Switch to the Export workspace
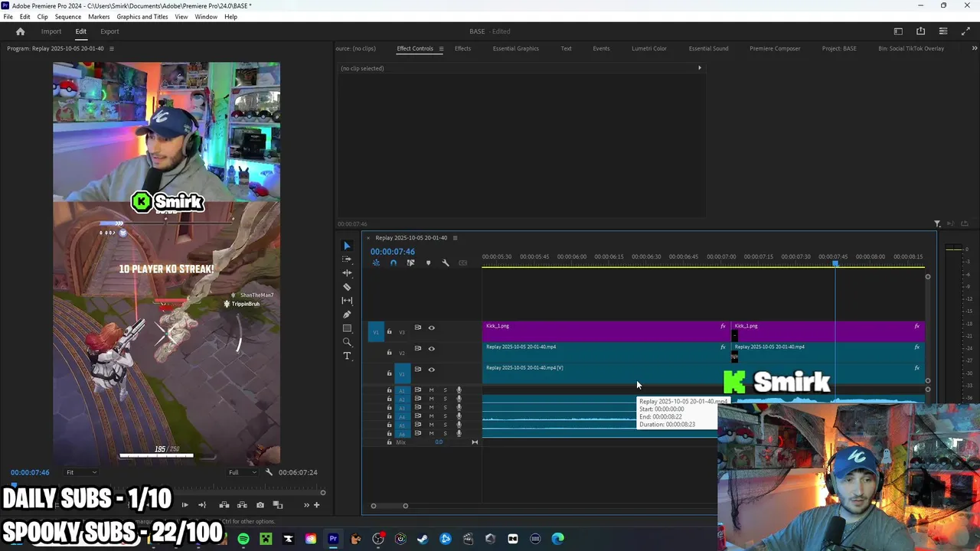 click(x=109, y=31)
